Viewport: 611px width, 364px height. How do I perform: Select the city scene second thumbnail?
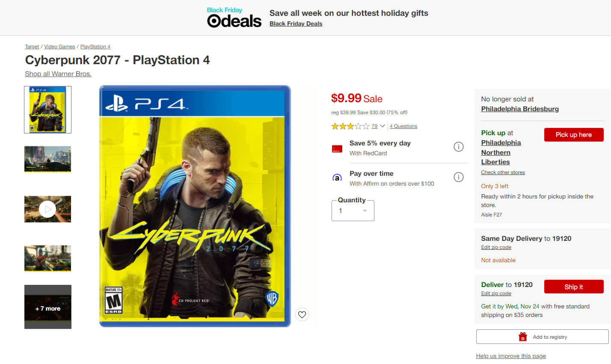click(47, 159)
